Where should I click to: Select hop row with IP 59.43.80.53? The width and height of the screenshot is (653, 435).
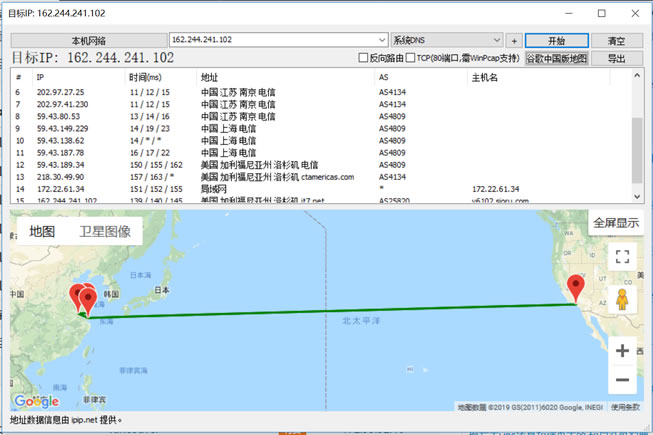(x=321, y=116)
